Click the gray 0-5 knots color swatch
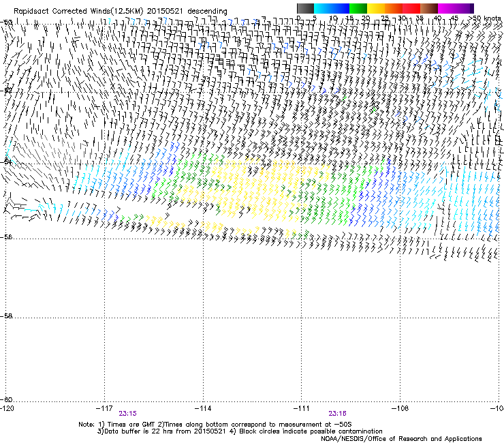 coord(305,8)
